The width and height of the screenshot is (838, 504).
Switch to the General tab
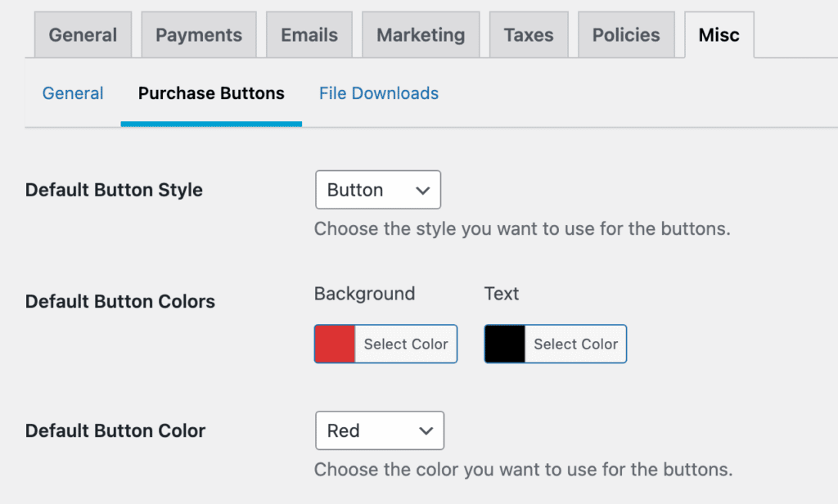[x=83, y=34]
